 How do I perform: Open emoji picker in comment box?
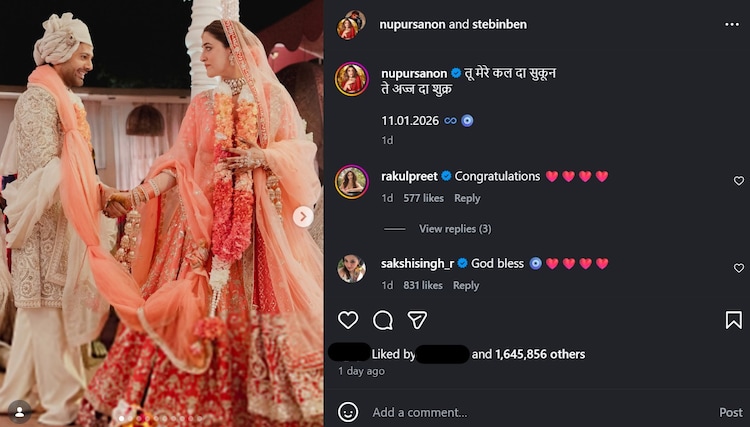tap(348, 412)
